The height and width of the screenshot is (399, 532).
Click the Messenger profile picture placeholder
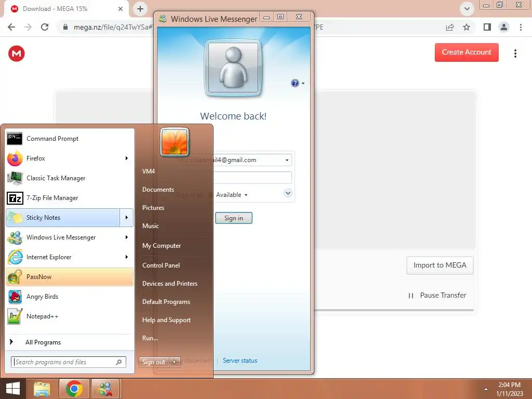pyautogui.click(x=233, y=68)
